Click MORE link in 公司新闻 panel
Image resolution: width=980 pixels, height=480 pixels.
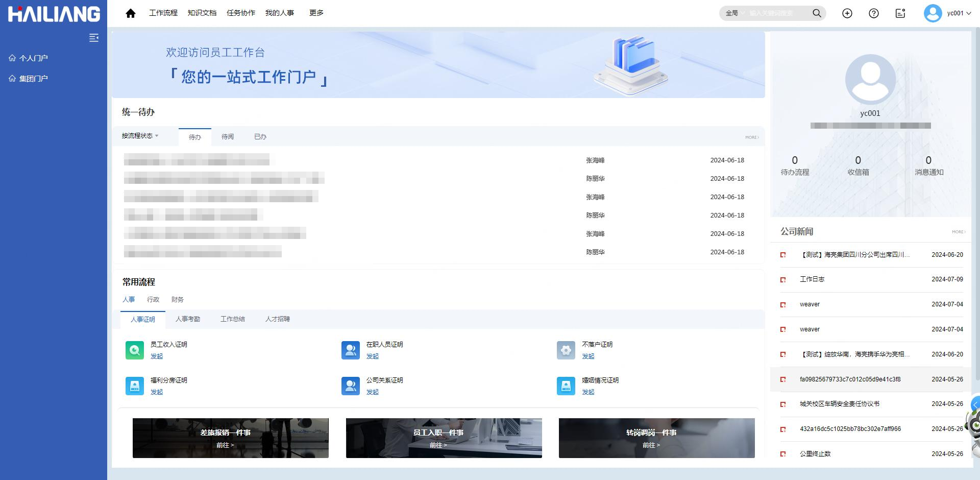959,232
